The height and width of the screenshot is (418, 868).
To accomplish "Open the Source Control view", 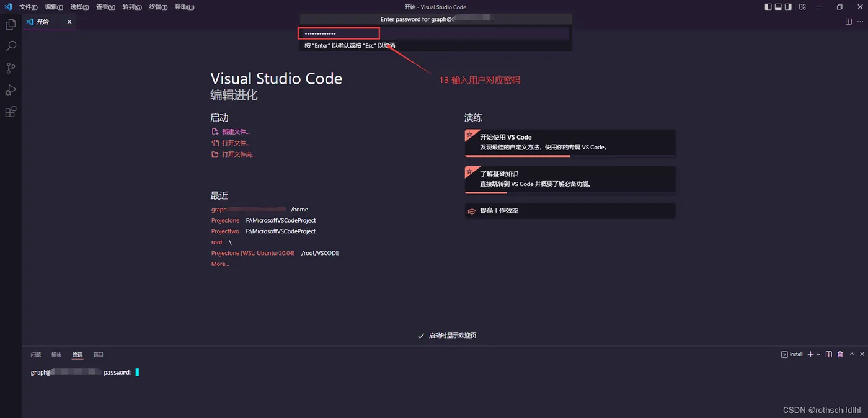I will pos(11,68).
